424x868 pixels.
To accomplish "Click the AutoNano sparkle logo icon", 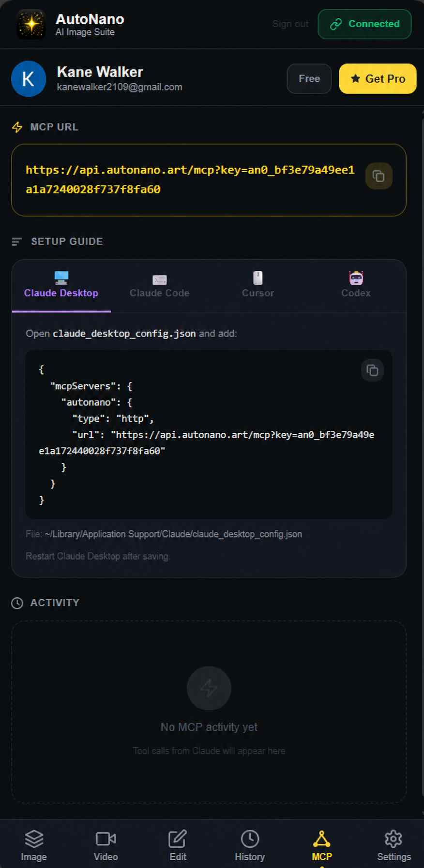I will tap(31, 24).
